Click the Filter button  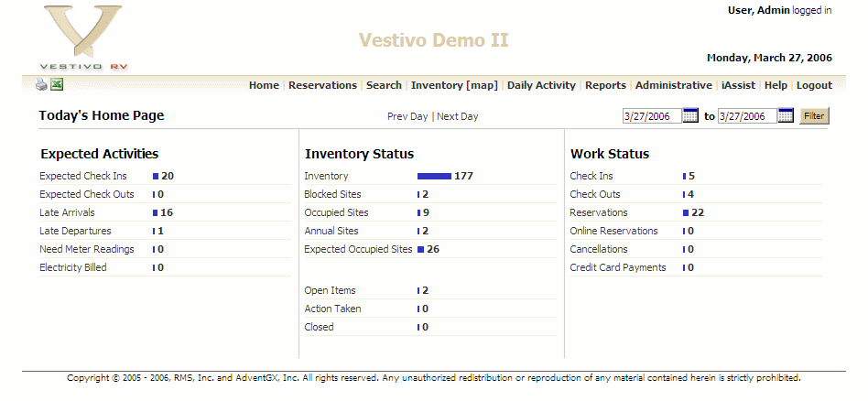(x=814, y=116)
